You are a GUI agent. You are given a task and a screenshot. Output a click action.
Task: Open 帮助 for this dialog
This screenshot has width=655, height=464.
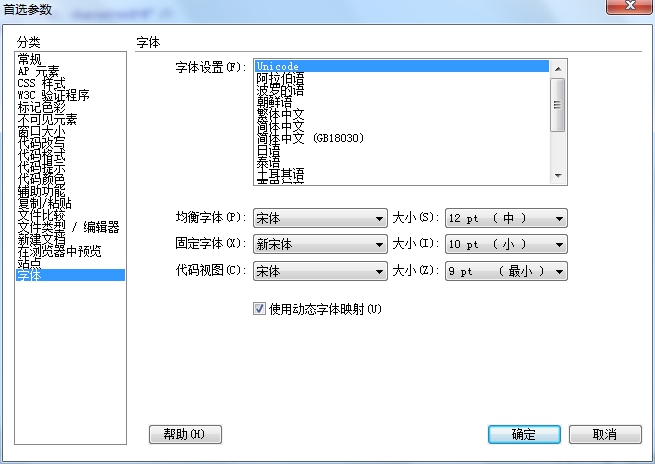pyautogui.click(x=185, y=434)
